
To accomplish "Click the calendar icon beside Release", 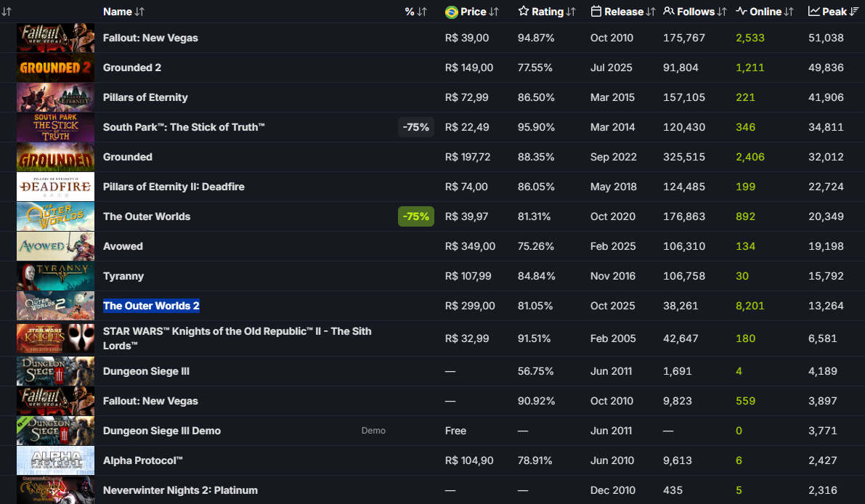I will tap(596, 12).
